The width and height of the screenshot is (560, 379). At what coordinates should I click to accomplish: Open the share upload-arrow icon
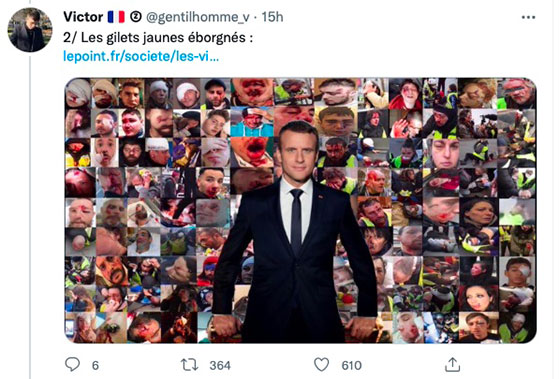(x=452, y=365)
